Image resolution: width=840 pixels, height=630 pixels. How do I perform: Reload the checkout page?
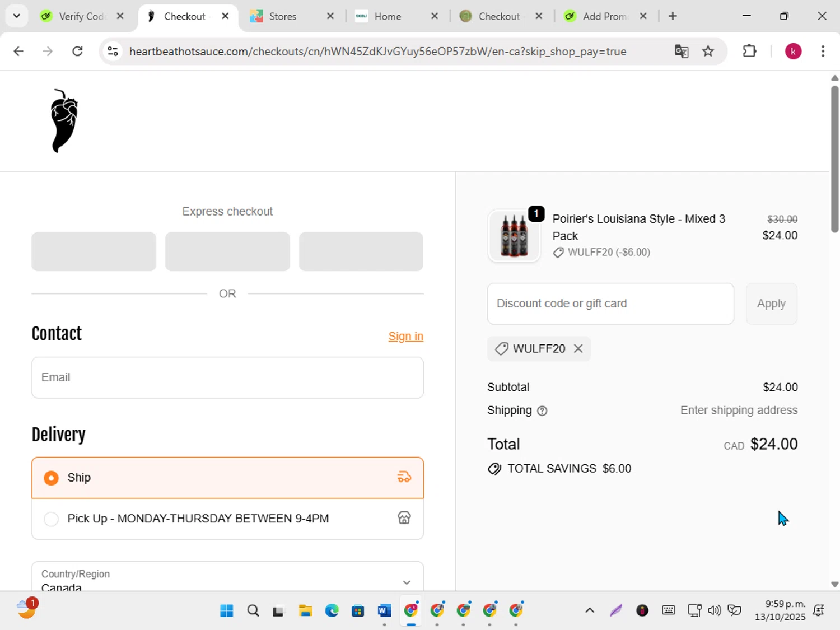(77, 52)
